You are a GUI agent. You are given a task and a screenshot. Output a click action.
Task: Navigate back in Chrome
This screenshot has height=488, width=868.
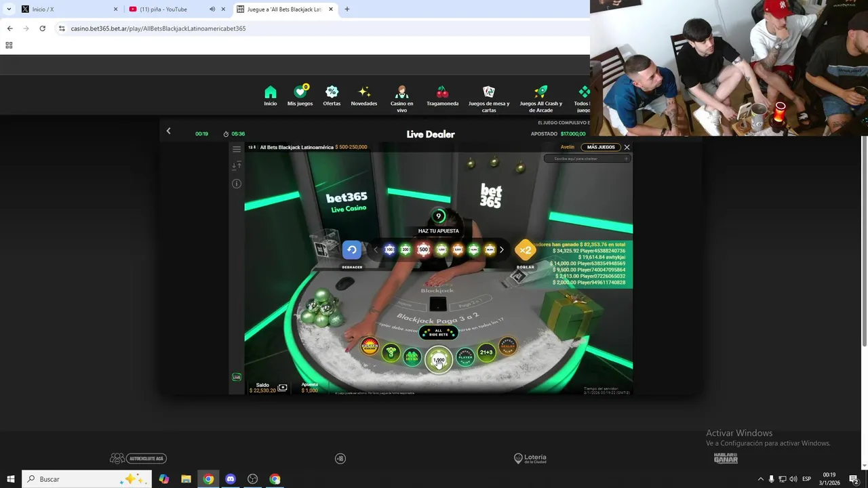9,28
